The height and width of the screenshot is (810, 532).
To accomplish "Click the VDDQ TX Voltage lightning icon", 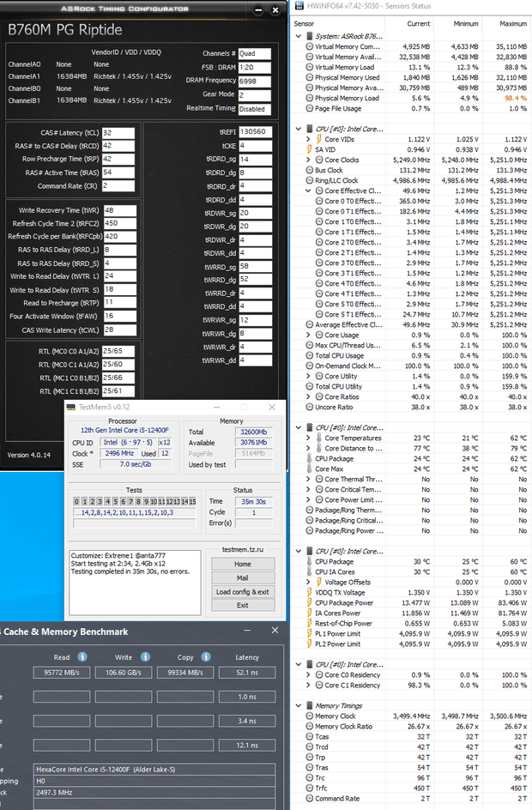I will tap(310, 592).
